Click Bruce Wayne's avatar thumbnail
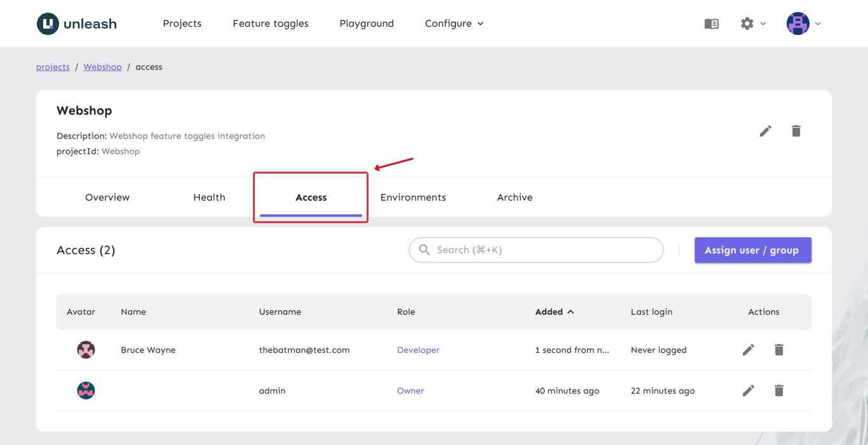Viewport: 868px width, 445px height. point(86,350)
